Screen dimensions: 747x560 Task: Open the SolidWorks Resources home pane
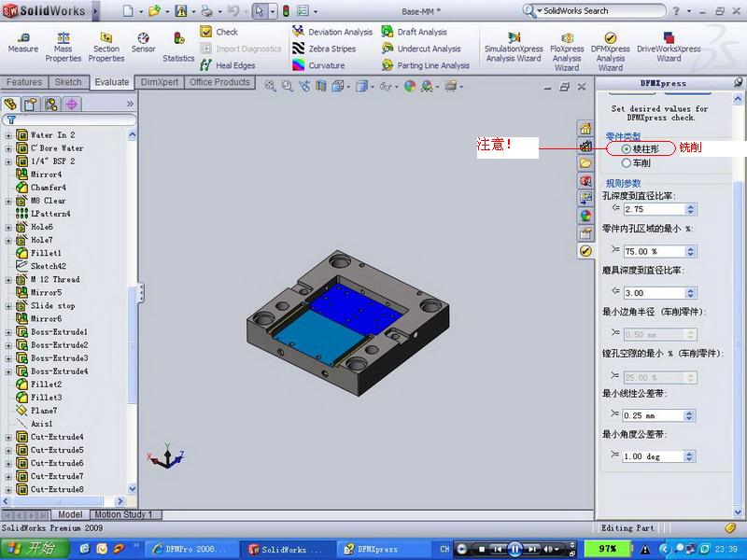tap(585, 129)
